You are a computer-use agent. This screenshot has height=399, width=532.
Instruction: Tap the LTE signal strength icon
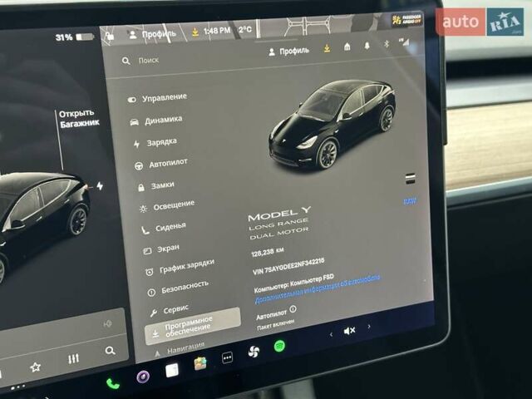[405, 42]
